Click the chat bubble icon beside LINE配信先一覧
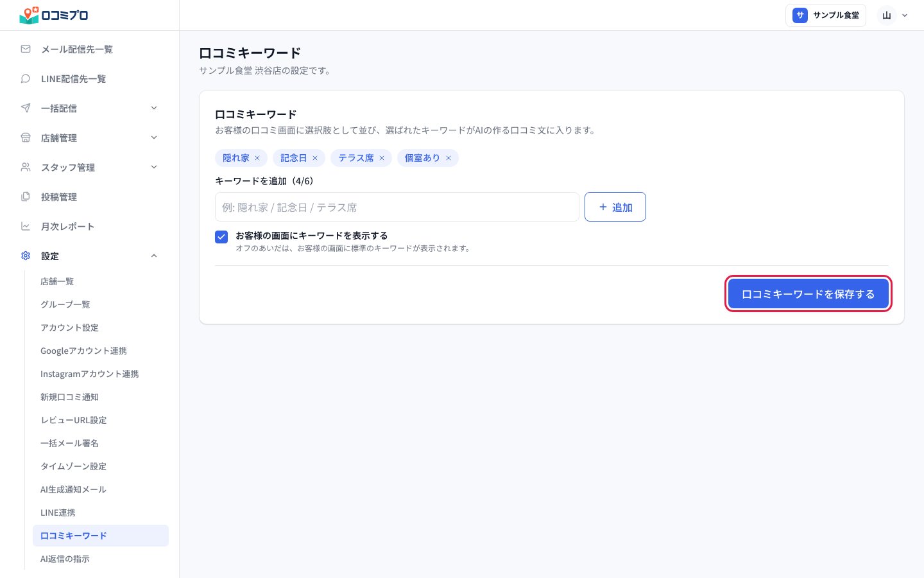Screen dimensions: 924x578 [26, 78]
